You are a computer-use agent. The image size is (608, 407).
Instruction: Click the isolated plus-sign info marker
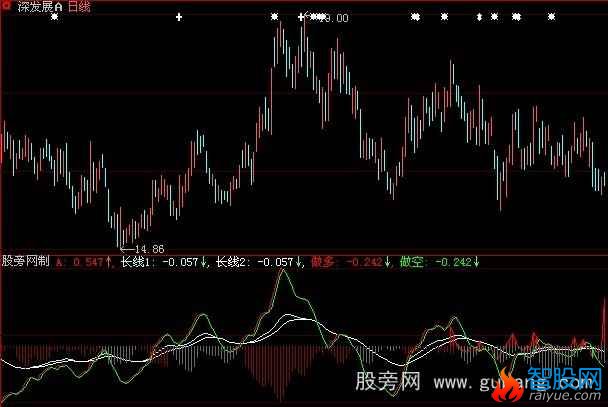pos(179,17)
